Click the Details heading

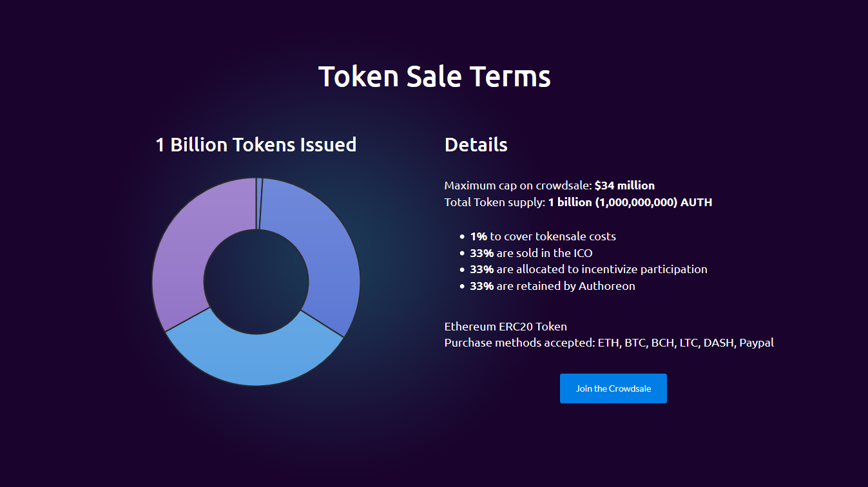[x=476, y=144]
